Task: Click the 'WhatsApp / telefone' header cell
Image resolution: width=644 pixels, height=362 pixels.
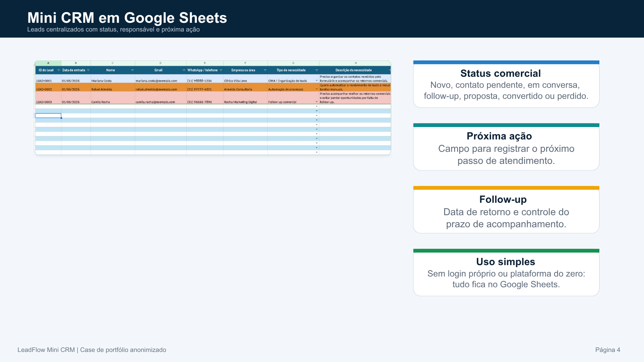Action: pyautogui.click(x=205, y=70)
